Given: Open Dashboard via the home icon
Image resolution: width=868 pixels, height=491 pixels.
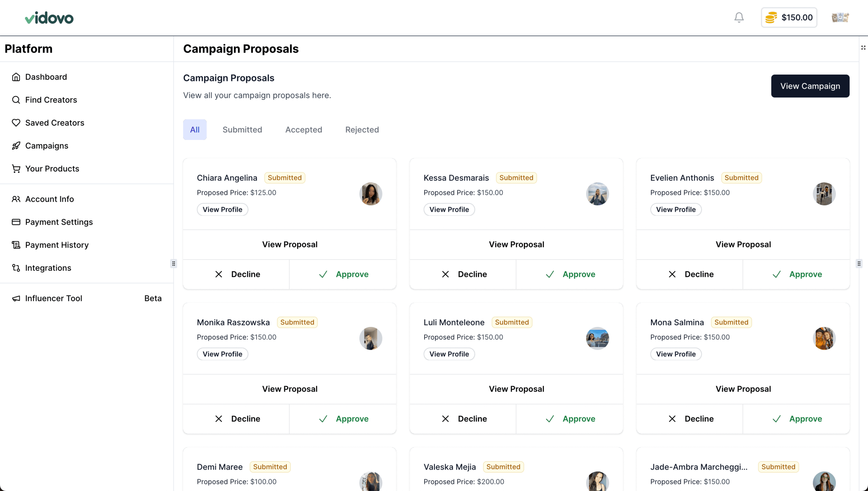Looking at the screenshot, I should (x=16, y=77).
